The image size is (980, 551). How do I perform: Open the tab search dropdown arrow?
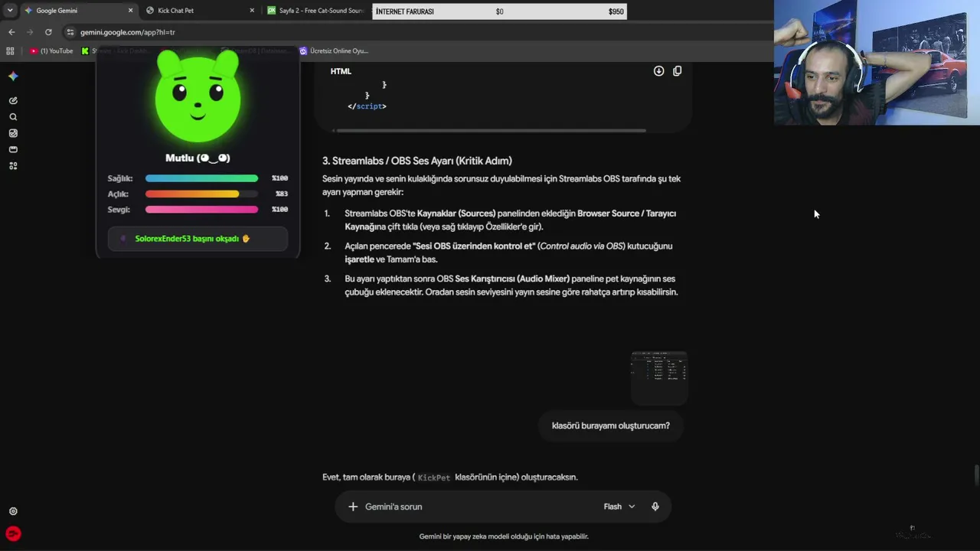coord(10,11)
